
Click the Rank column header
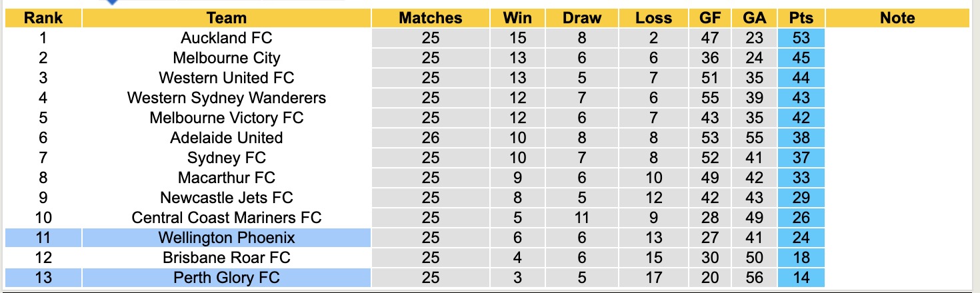click(x=43, y=18)
